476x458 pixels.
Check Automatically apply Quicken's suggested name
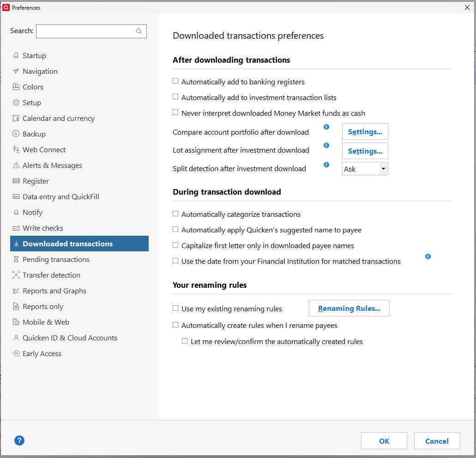point(175,229)
